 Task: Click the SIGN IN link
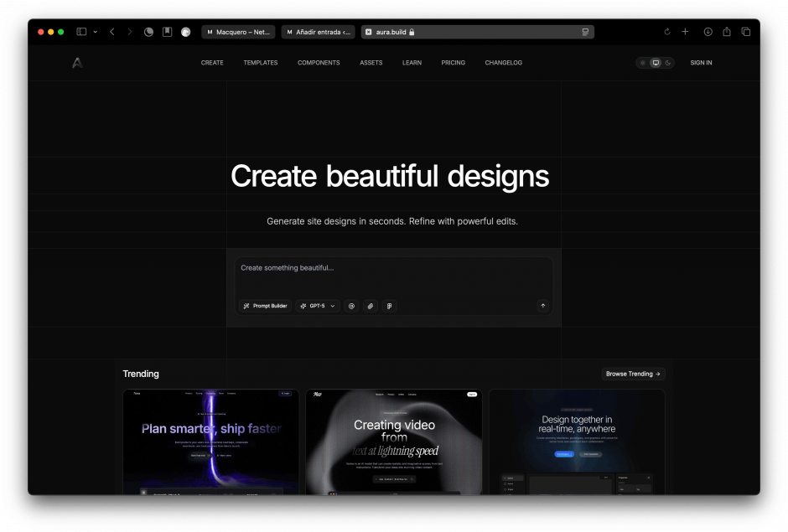[x=701, y=63]
